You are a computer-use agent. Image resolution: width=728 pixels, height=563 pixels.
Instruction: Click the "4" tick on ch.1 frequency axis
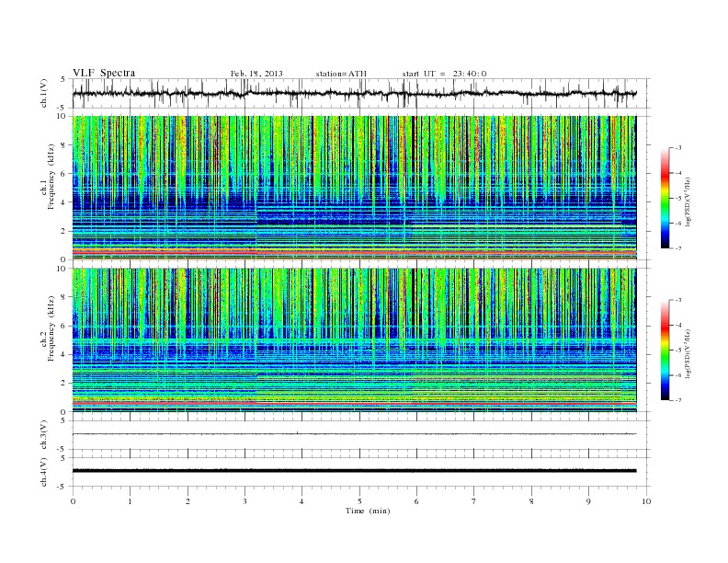click(x=63, y=202)
